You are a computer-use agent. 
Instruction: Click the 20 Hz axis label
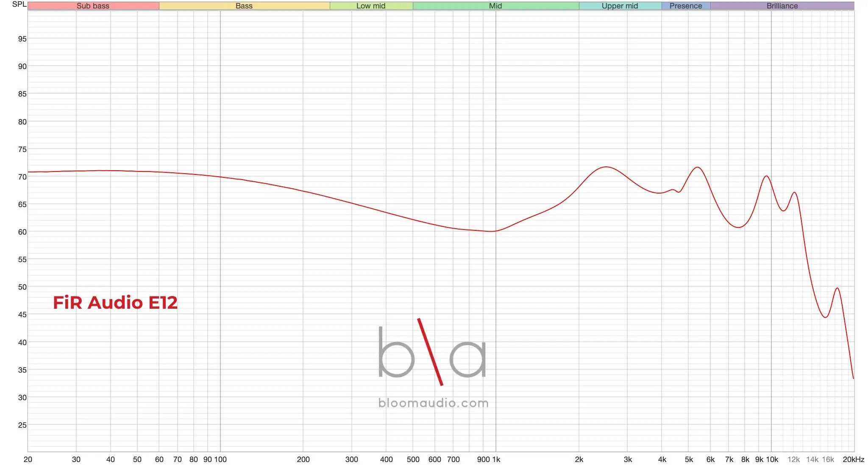(28, 459)
